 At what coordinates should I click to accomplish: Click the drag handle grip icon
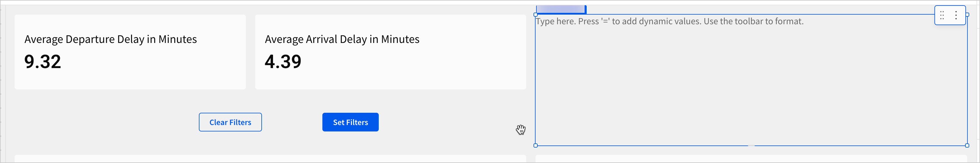coord(942,15)
